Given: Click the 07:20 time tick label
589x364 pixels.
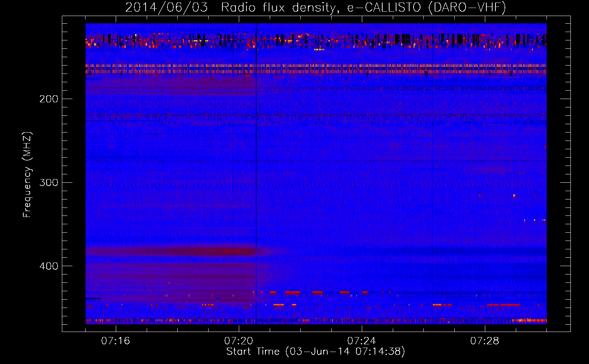Looking at the screenshot, I should pos(239,341).
